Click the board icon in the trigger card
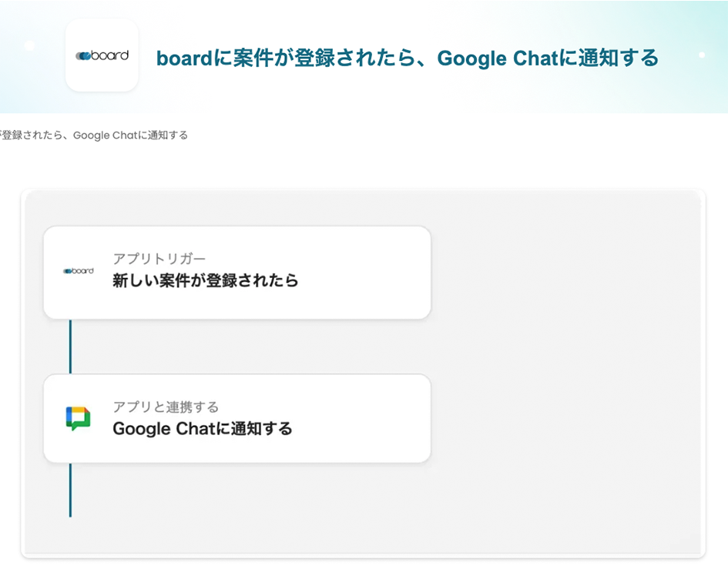 coord(79,270)
